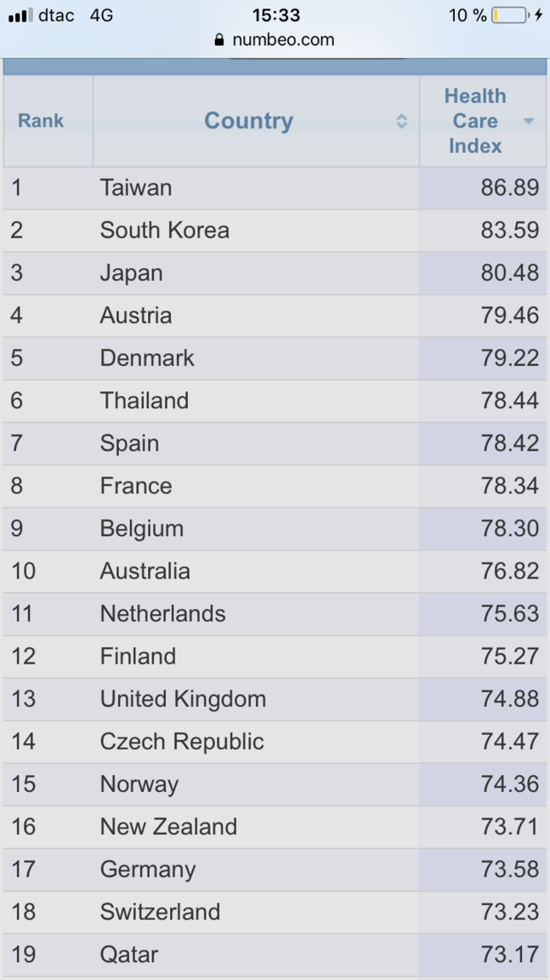Tap the 15:33 clock in status bar
550x980 pixels.
pos(276,15)
